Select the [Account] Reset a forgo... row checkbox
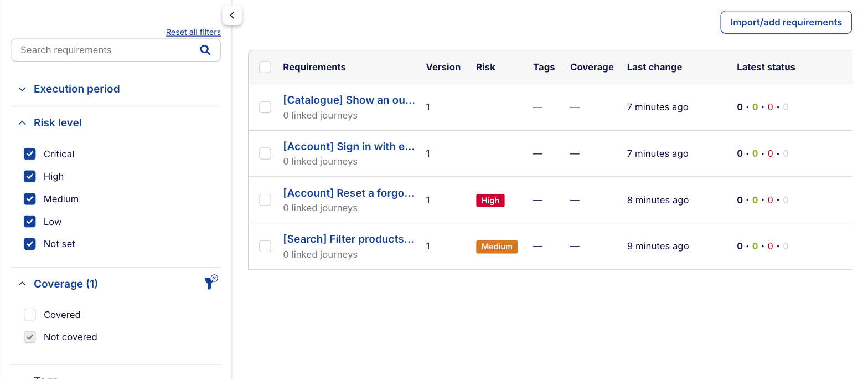Image resolution: width=868 pixels, height=379 pixels. (265, 199)
